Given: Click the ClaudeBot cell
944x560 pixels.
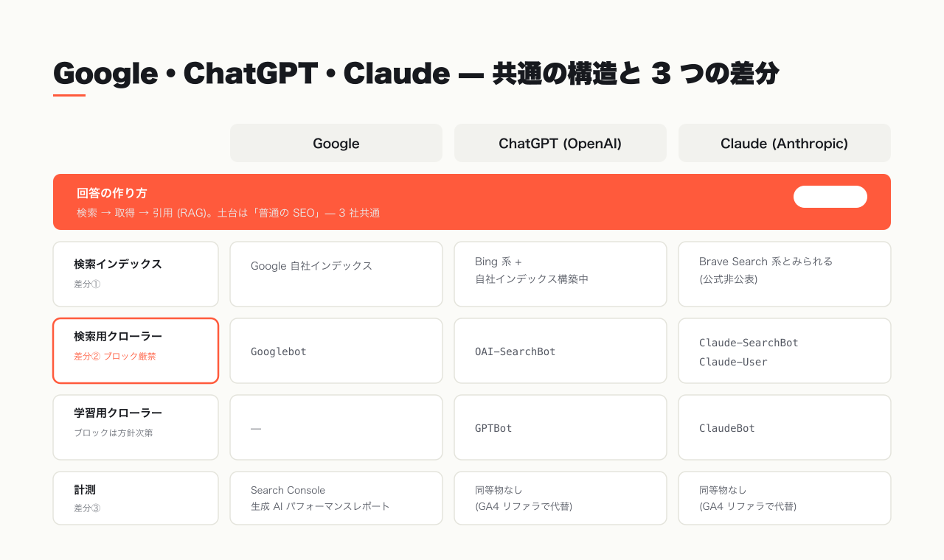Looking at the screenshot, I should tap(785, 427).
